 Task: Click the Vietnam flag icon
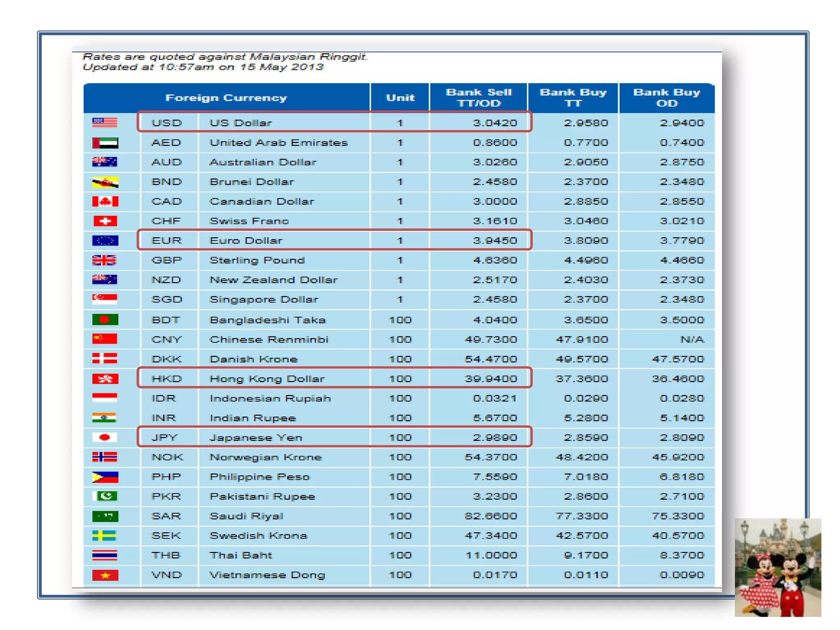[x=105, y=575]
